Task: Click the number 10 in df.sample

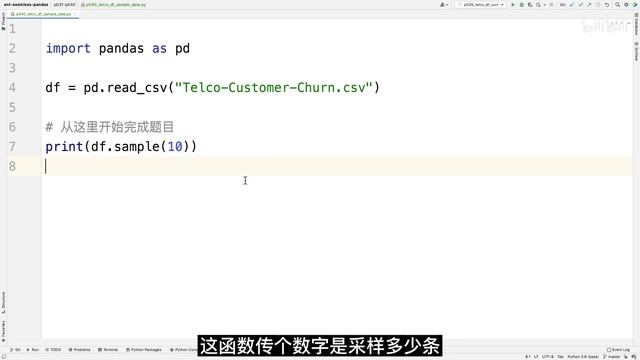Action: (x=175, y=147)
